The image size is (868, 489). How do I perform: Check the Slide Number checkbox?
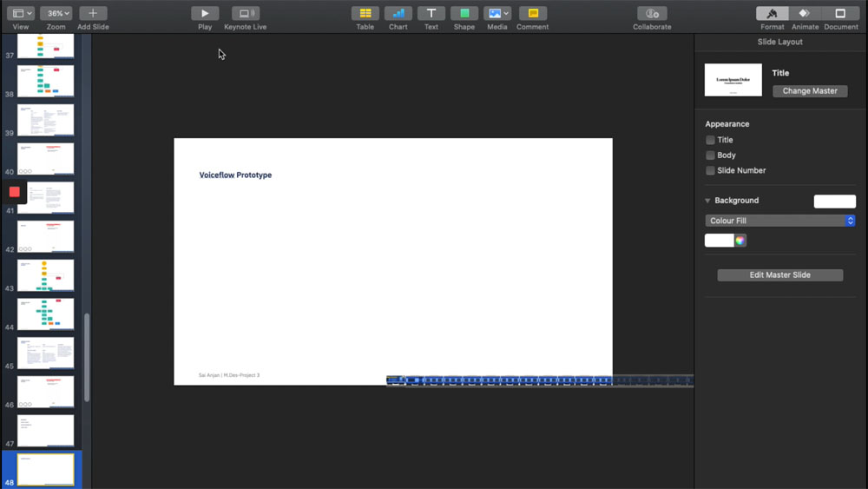coord(710,170)
